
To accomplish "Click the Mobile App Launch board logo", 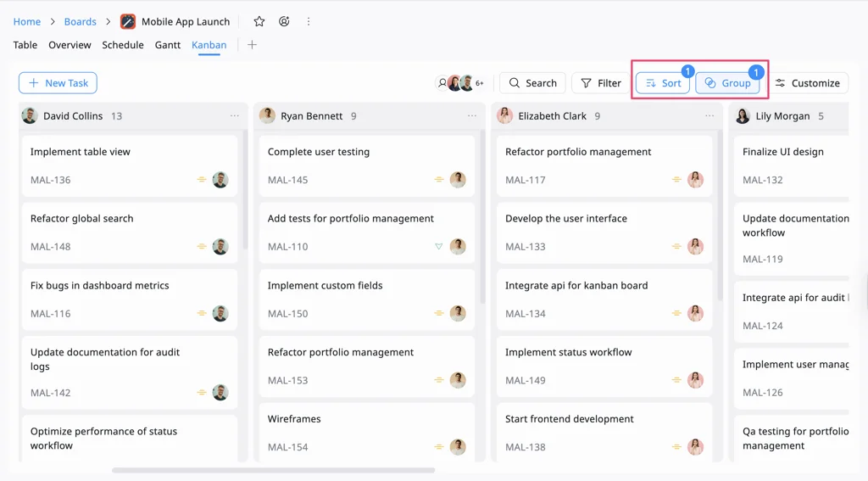I will point(128,21).
